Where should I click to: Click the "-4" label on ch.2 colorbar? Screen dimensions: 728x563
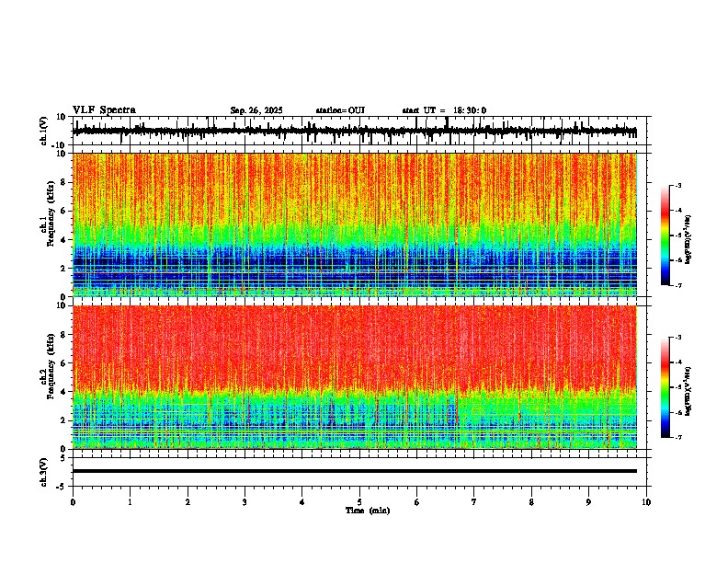click(677, 362)
